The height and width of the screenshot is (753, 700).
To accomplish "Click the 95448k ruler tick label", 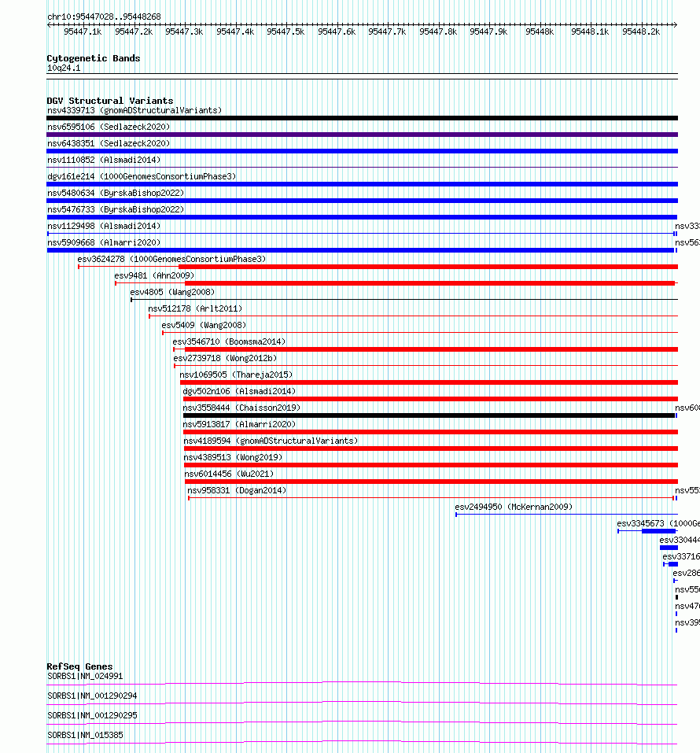I will coord(540,31).
